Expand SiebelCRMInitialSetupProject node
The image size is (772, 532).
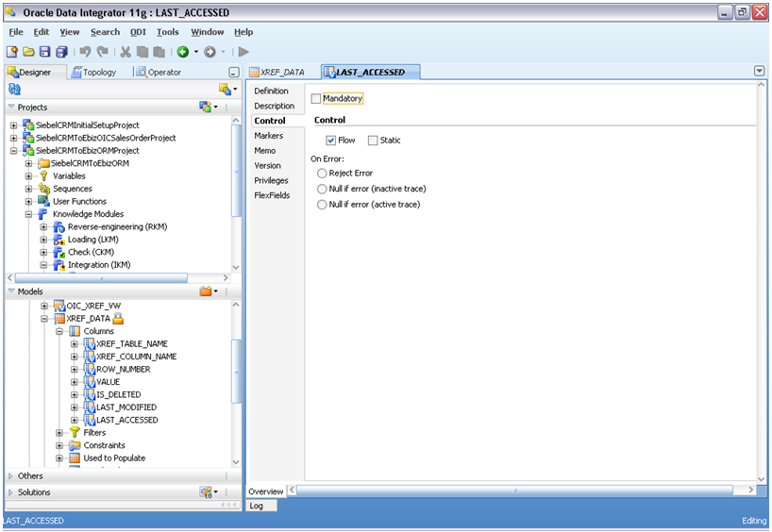[x=14, y=125]
